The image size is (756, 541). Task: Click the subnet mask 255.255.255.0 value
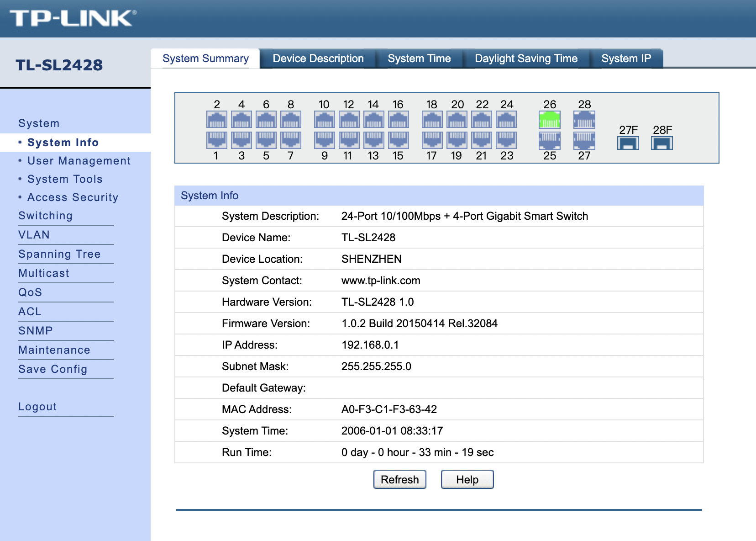point(376,366)
